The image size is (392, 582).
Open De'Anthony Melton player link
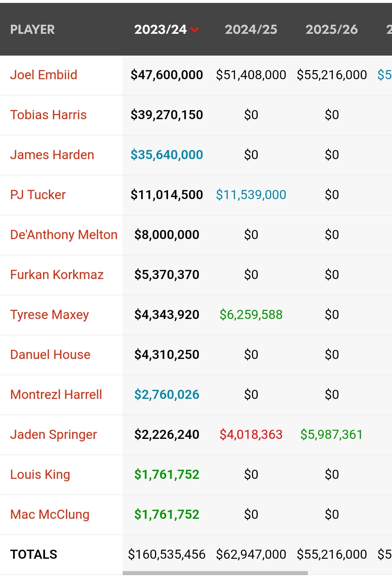64,235
